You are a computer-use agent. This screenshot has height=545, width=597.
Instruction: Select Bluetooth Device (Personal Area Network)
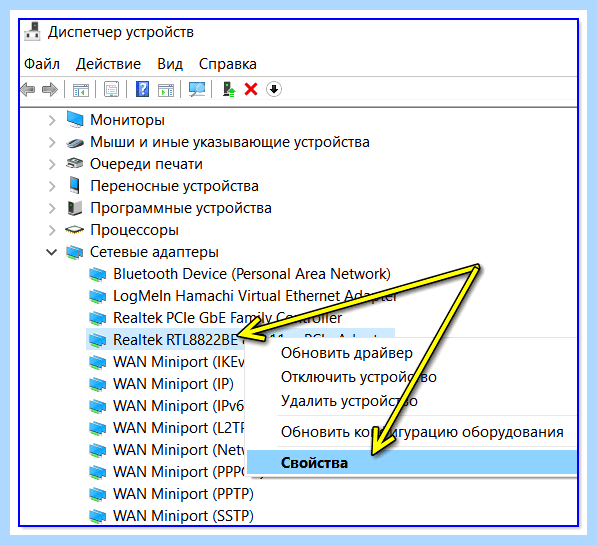tap(252, 274)
